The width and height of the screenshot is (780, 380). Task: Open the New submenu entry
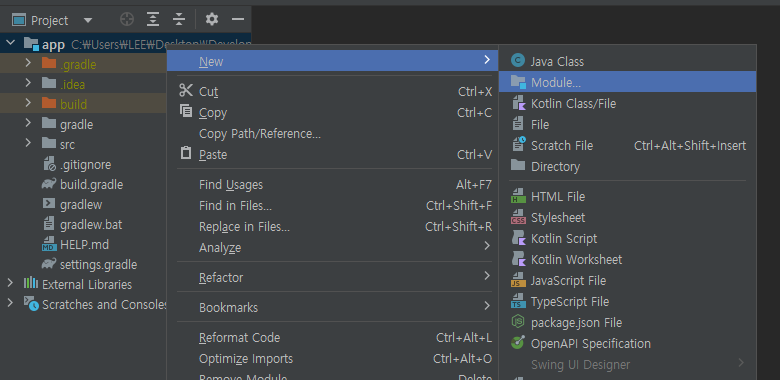click(x=333, y=61)
